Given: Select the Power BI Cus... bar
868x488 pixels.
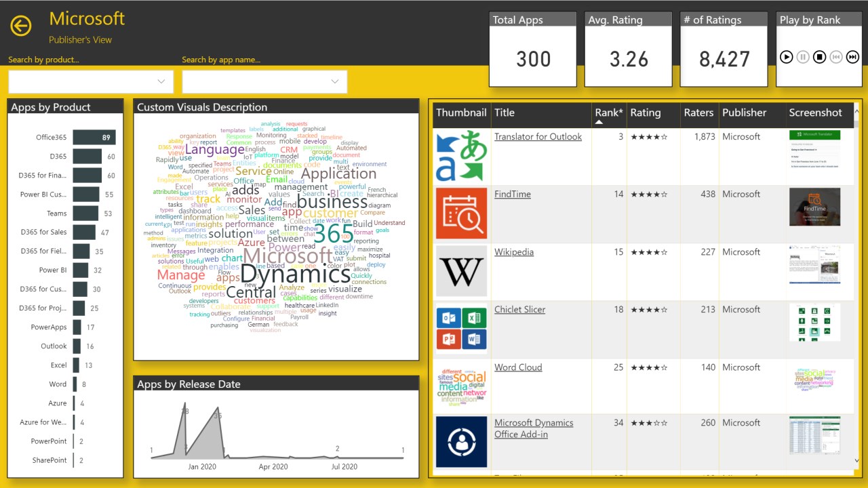Looking at the screenshot, I should [x=86, y=195].
